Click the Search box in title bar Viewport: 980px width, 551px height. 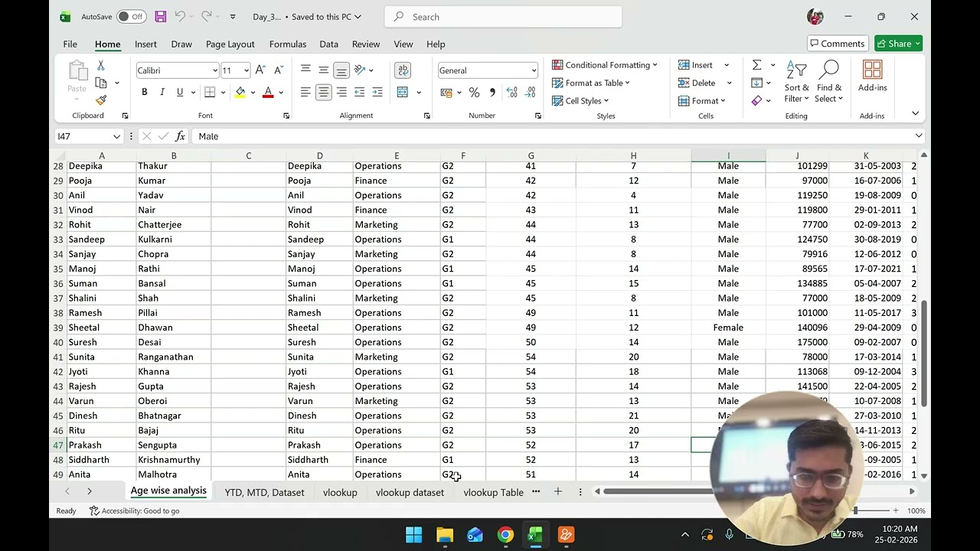503,17
